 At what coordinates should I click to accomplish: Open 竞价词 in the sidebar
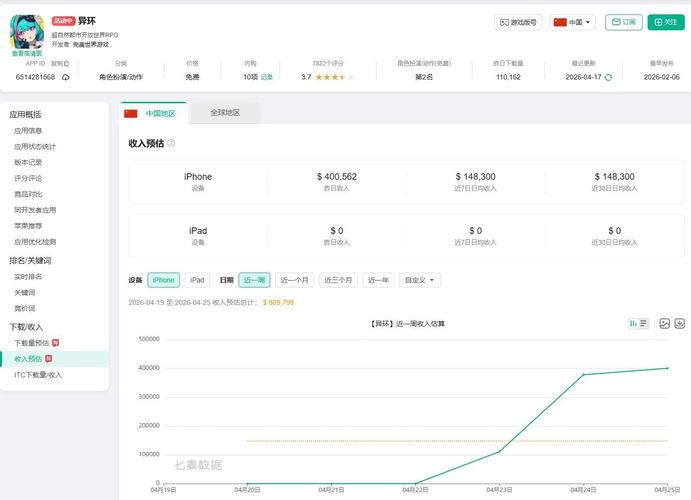(x=25, y=308)
